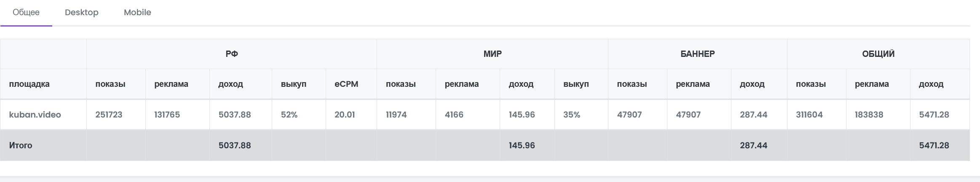Click the eCPM column header
The width and height of the screenshot is (980, 182).
[x=346, y=84]
